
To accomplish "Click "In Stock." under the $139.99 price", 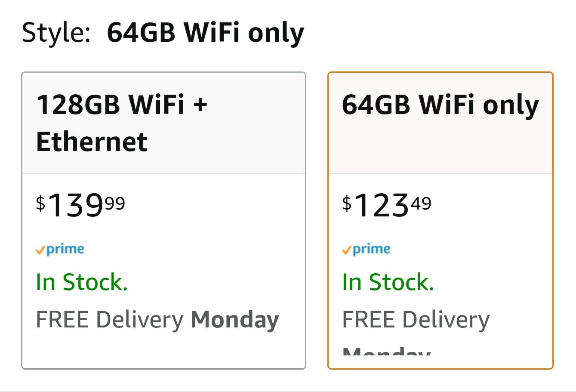I will pos(82,282).
